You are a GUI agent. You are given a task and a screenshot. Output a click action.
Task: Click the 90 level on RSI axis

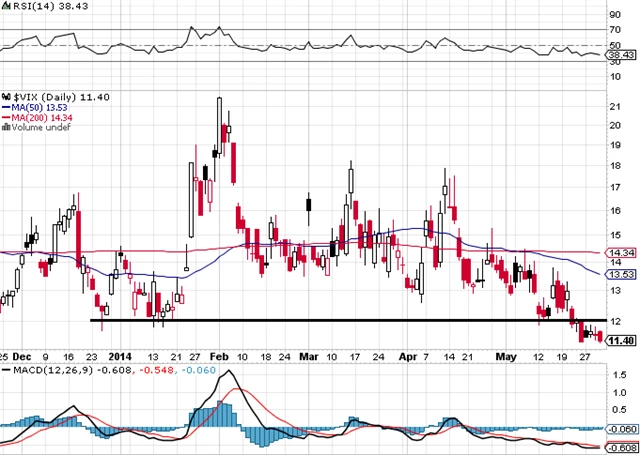[x=615, y=15]
